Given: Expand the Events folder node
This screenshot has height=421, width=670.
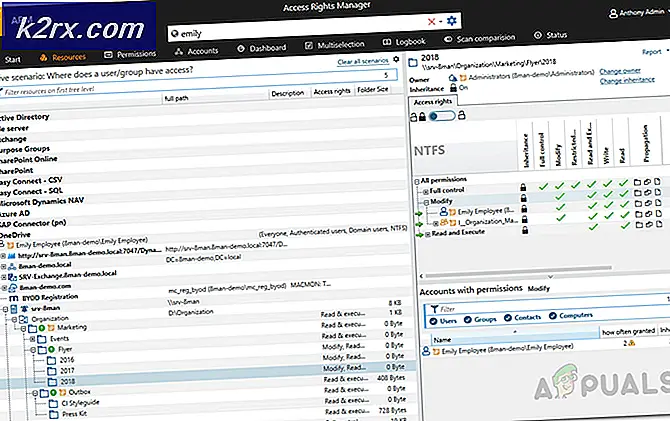Looking at the screenshot, I should coord(32,339).
